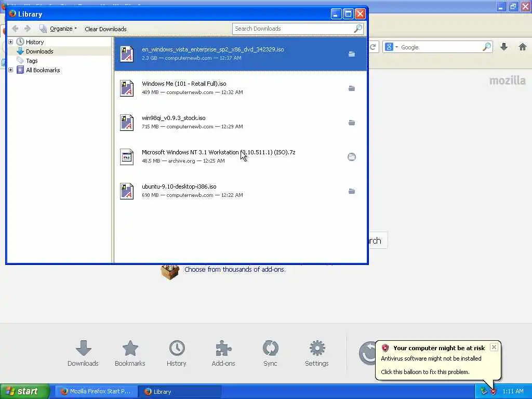Select Tags in the Library sidebar
Screen dimensions: 532x399
32,61
